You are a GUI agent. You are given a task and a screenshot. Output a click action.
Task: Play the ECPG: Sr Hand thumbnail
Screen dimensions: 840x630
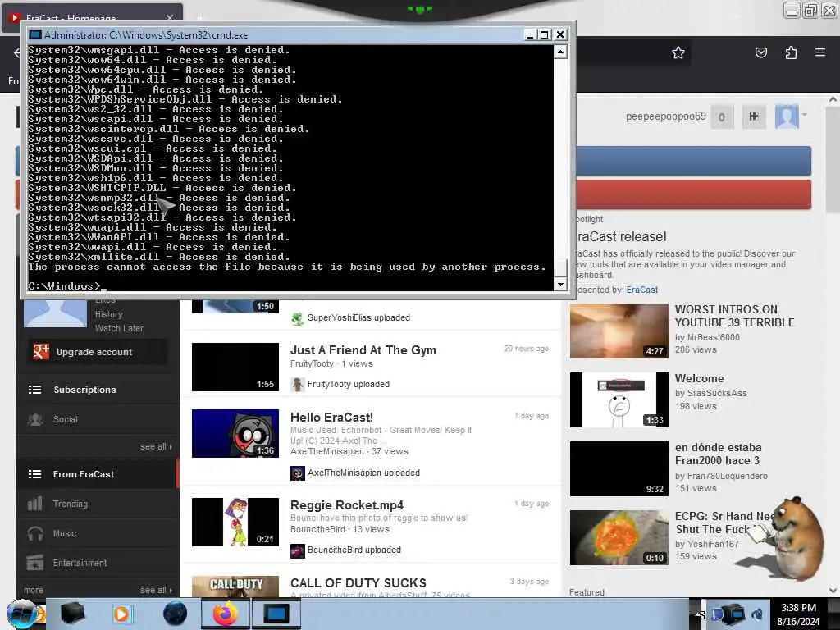(619, 537)
